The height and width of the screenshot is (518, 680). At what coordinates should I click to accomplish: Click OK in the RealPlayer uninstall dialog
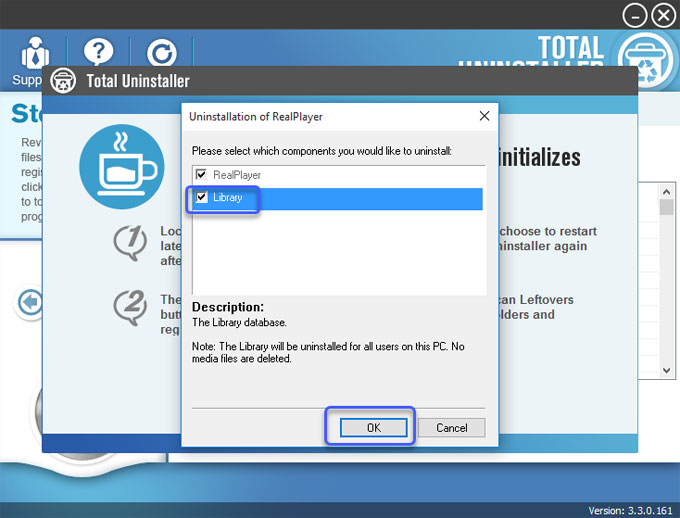pos(373,428)
